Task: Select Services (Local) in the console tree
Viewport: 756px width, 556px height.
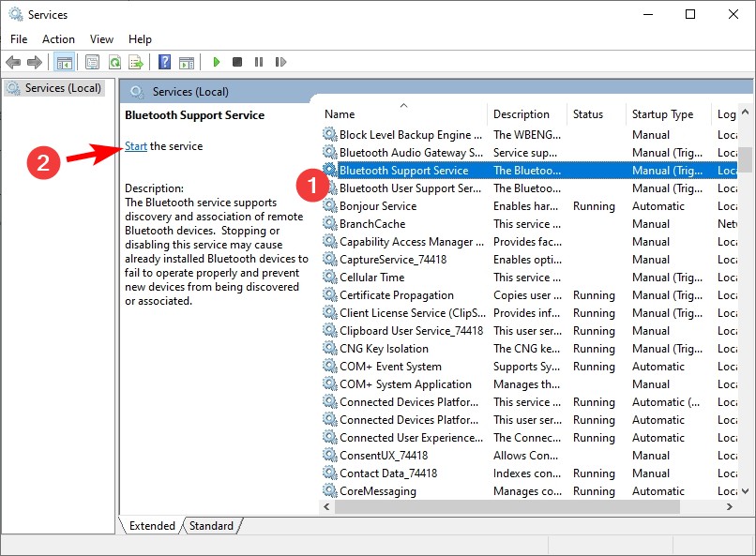Action: pyautogui.click(x=54, y=88)
